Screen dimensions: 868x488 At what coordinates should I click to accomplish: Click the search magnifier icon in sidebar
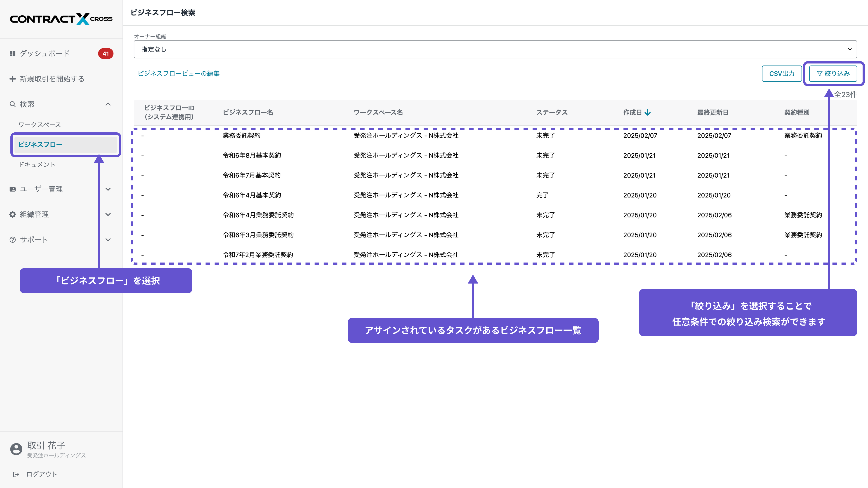12,104
